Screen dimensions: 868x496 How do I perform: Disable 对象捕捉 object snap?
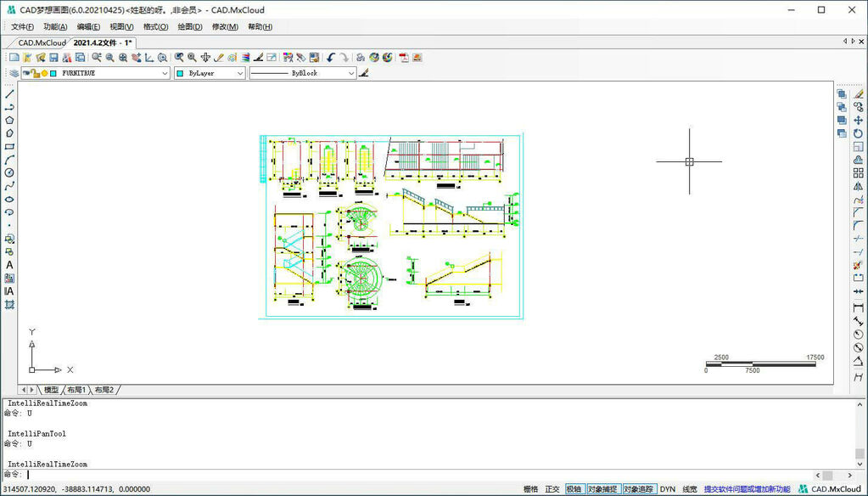tap(602, 489)
